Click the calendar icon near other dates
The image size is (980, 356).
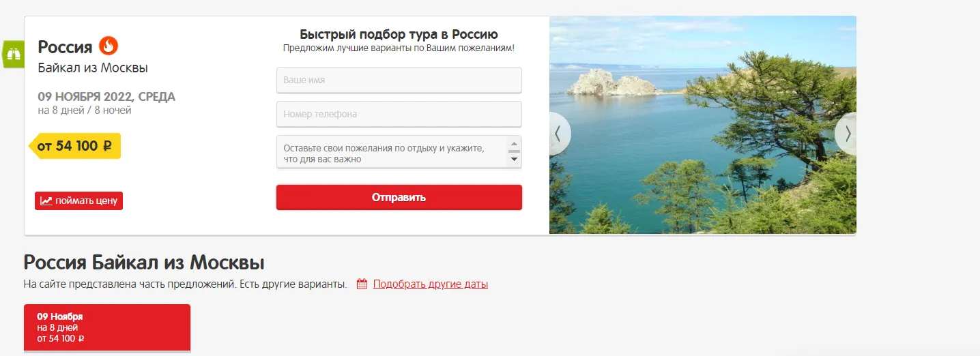362,284
